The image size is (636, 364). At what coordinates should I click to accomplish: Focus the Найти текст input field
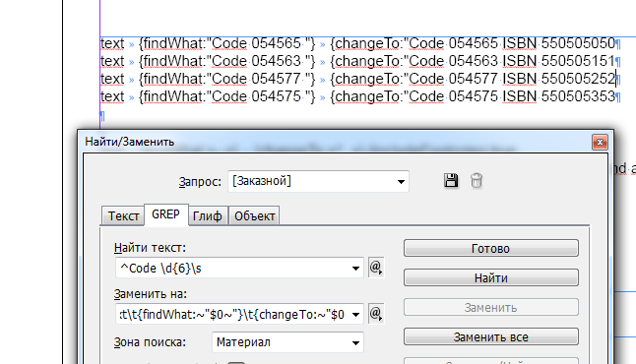(x=232, y=268)
